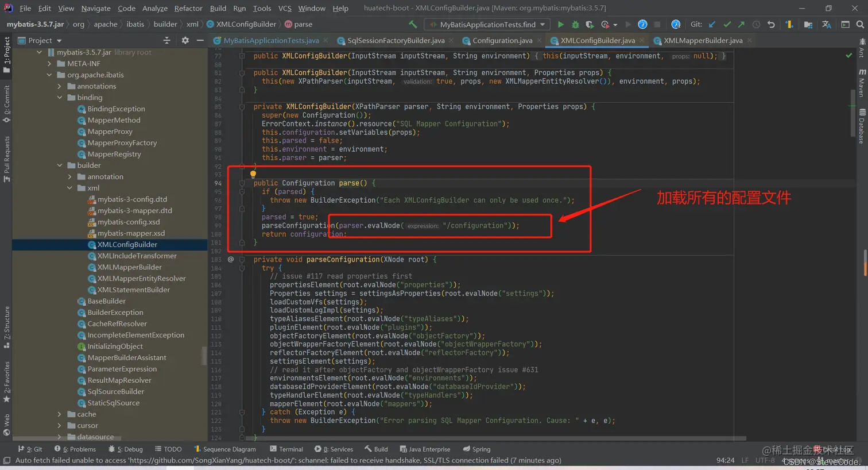Switch to XMLMapperBuilder.java tab
Image resolution: width=868 pixels, height=470 pixels.
(703, 40)
